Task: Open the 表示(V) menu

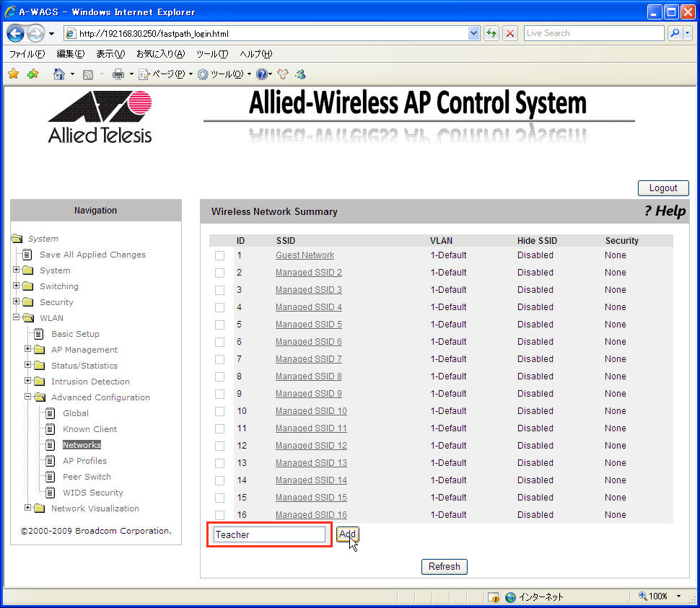Action: (110, 54)
